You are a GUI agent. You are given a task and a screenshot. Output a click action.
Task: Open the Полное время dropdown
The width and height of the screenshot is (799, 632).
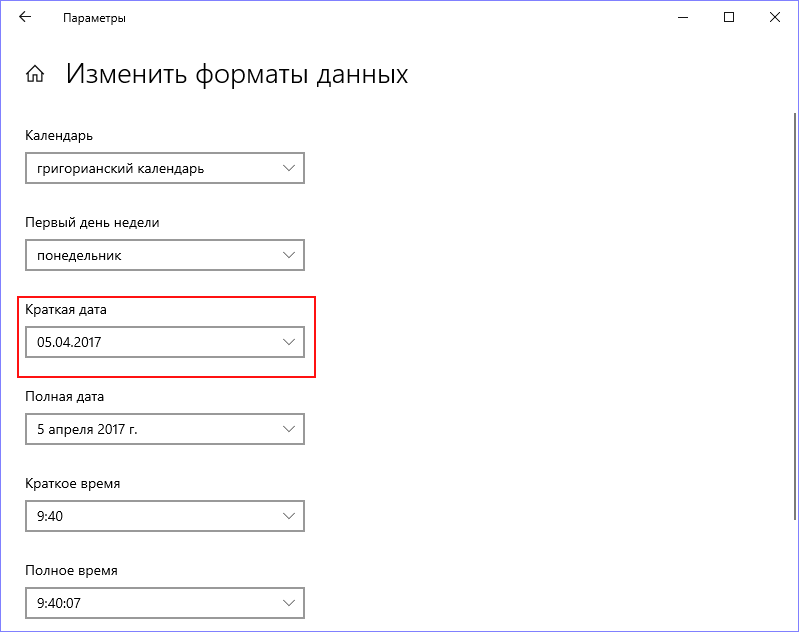(165, 603)
